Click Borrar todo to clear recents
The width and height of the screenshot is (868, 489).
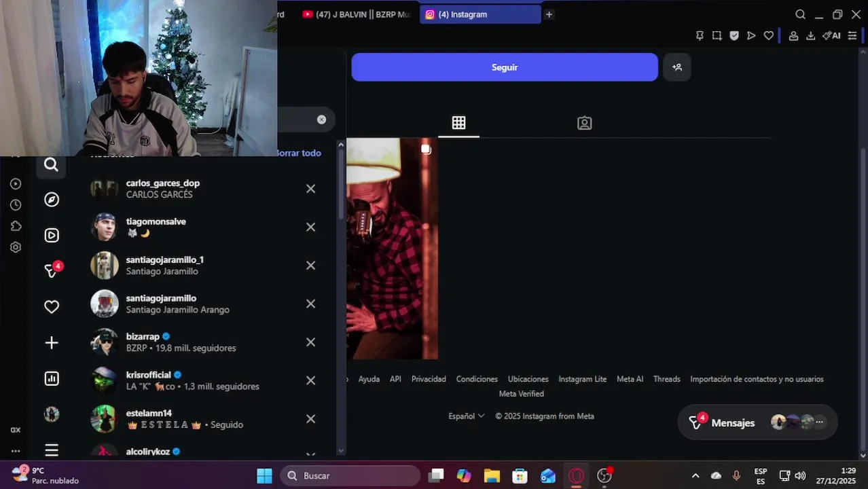[298, 153]
